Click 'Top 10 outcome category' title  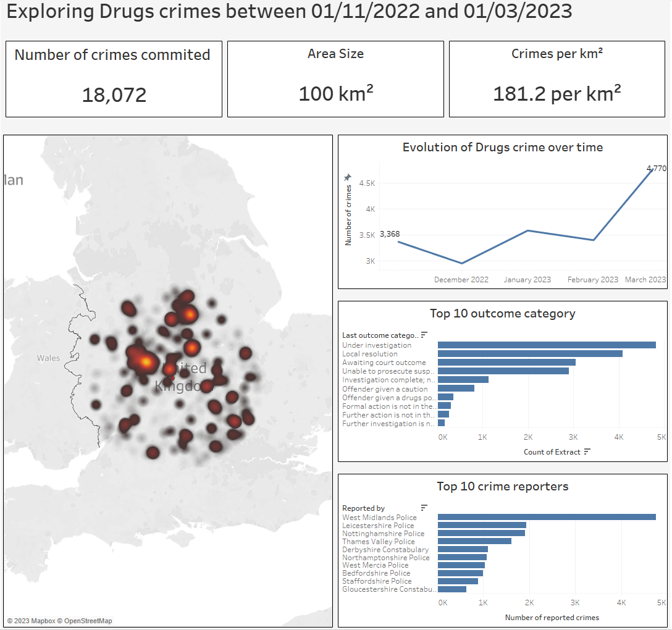coord(503,314)
